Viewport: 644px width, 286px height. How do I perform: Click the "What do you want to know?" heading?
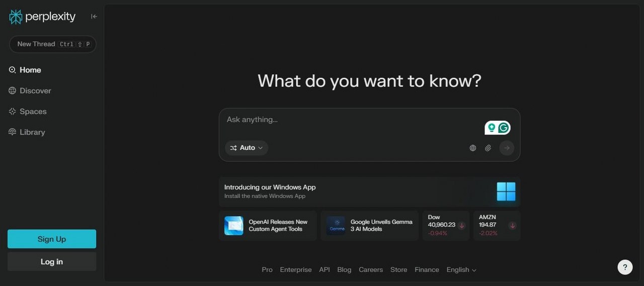[369, 81]
